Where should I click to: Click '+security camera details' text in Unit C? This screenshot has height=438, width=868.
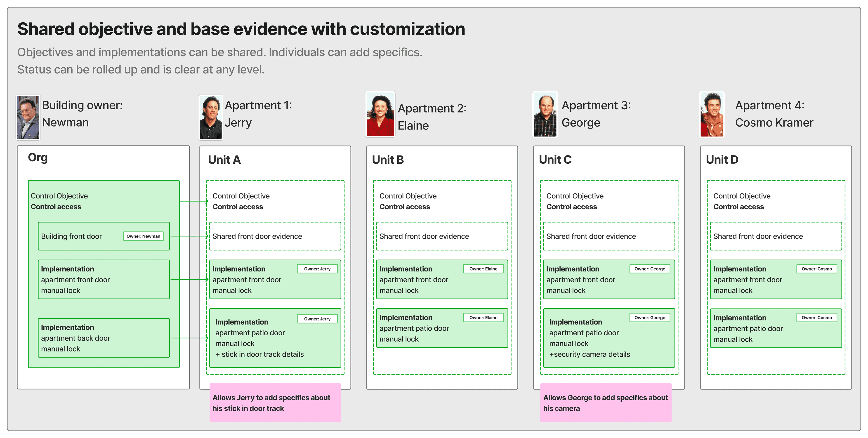pyautogui.click(x=589, y=354)
